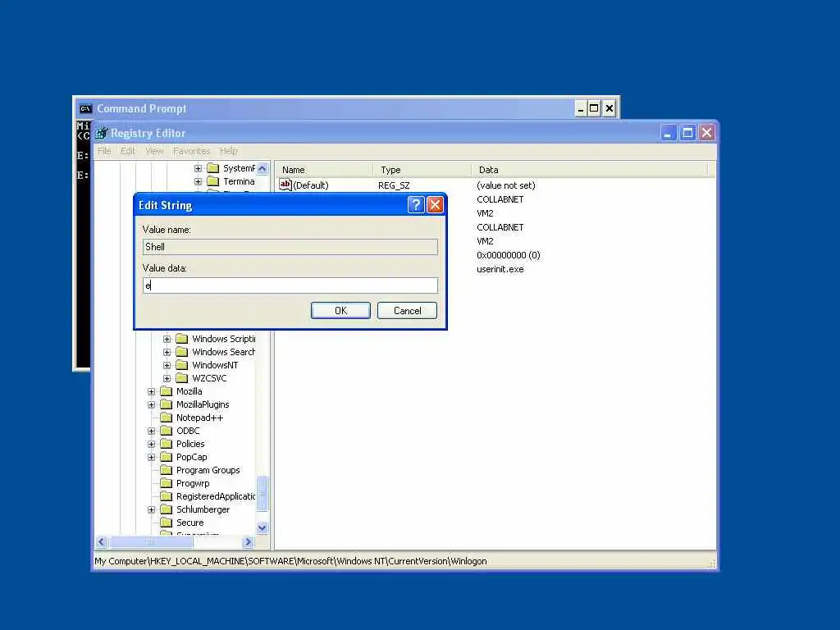Sort by the Name column header
The width and height of the screenshot is (840, 630).
[324, 170]
